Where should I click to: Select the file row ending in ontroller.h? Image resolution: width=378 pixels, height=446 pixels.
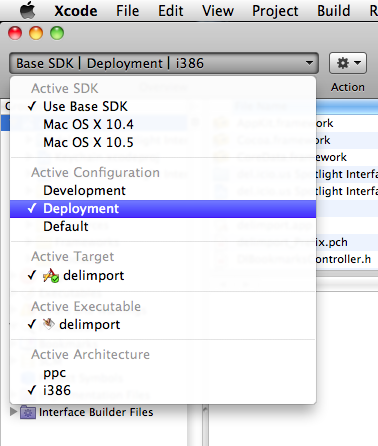(347, 259)
